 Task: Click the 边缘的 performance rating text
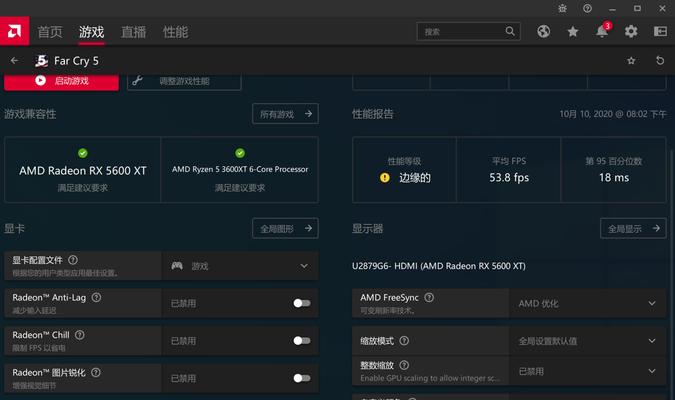coord(415,177)
